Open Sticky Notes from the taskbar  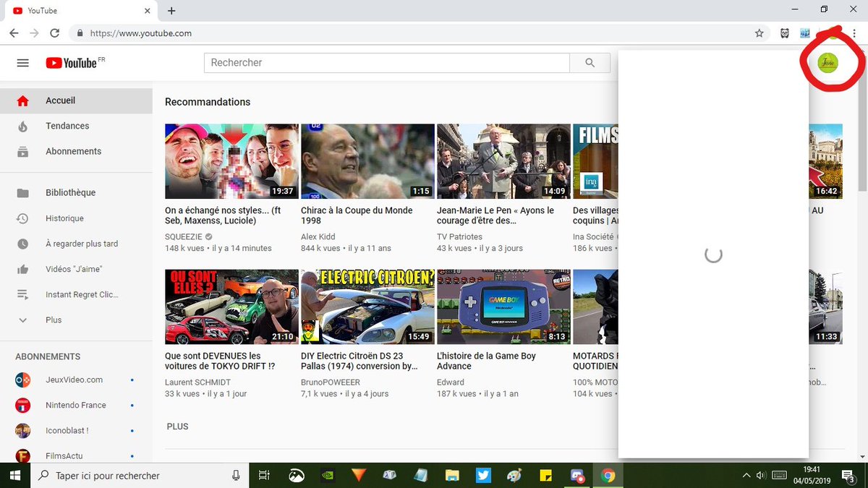545,475
